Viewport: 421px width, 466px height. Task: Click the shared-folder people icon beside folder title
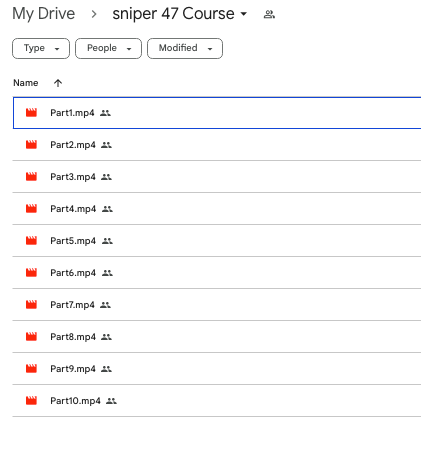coord(269,14)
